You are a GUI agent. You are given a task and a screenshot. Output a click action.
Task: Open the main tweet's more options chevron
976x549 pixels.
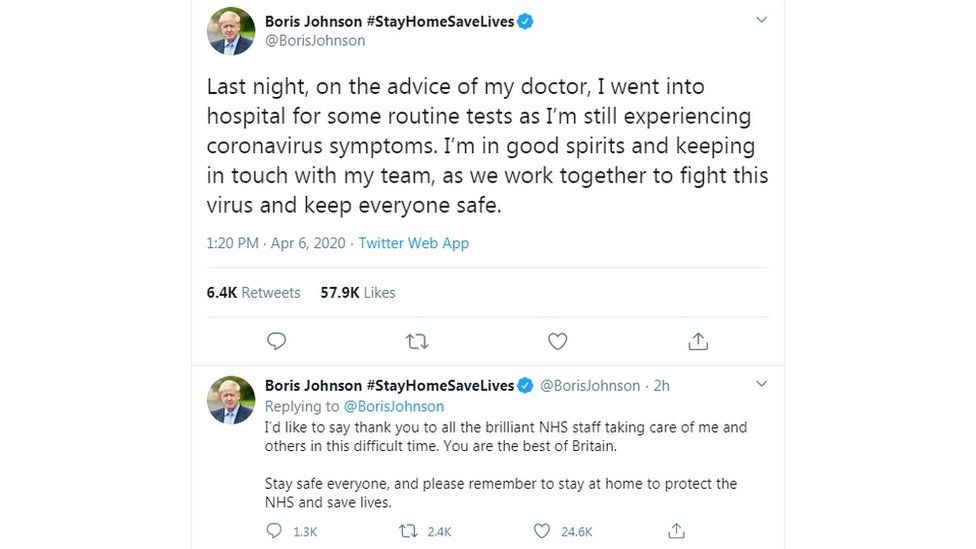761,20
